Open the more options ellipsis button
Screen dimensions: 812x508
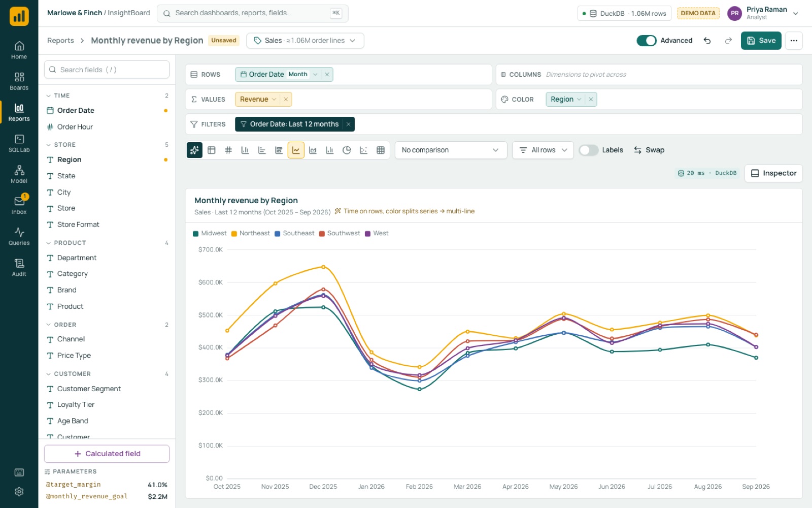(x=794, y=41)
